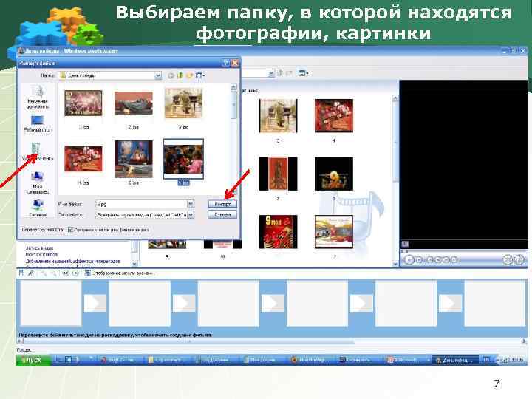532x399 pixels.
Task: Click Split Clip icon in monitor
Action: (507, 260)
